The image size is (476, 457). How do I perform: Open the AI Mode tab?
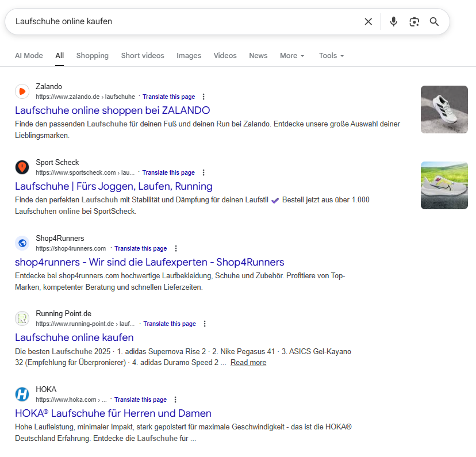point(29,55)
